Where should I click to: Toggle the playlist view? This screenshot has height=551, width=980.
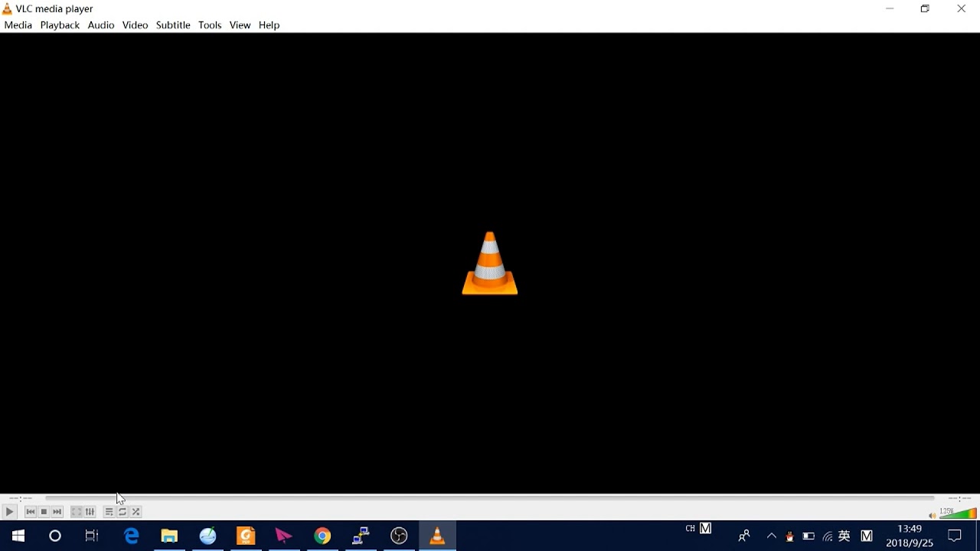109,512
